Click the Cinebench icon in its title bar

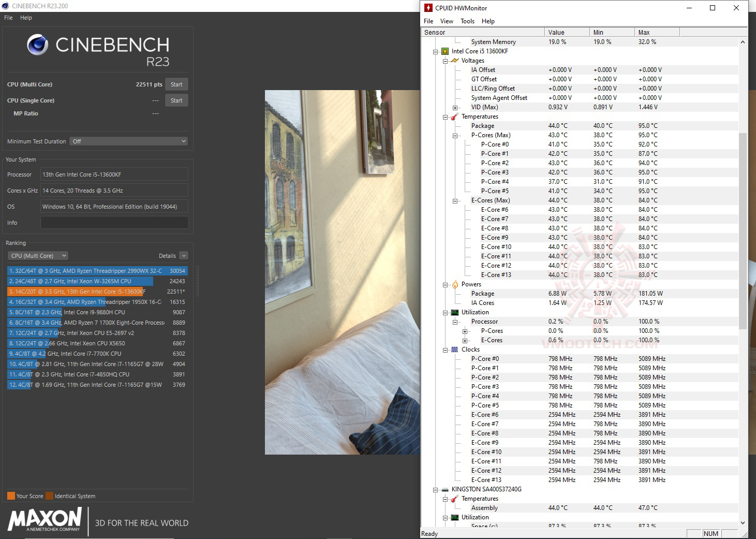click(x=6, y=6)
